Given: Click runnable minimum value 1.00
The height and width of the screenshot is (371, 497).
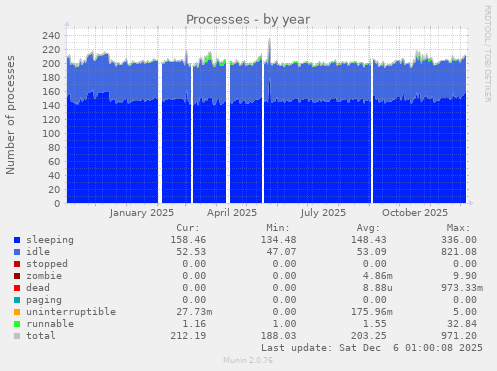Looking at the screenshot, I should 284,324.
